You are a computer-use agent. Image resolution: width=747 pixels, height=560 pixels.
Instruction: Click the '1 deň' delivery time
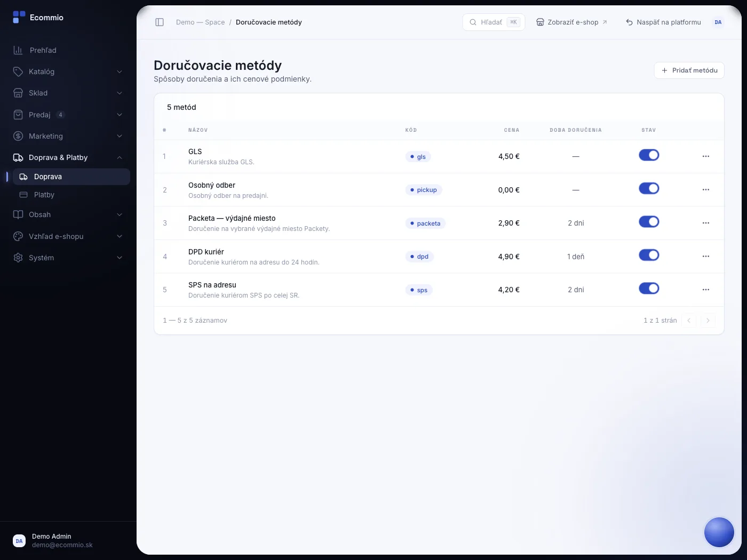coord(576,257)
